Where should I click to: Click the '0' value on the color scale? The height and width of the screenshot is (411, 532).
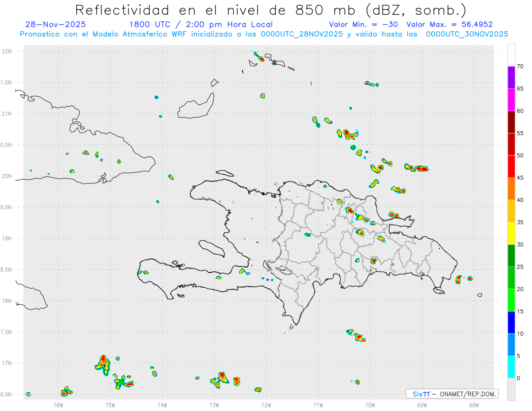[x=519, y=378]
